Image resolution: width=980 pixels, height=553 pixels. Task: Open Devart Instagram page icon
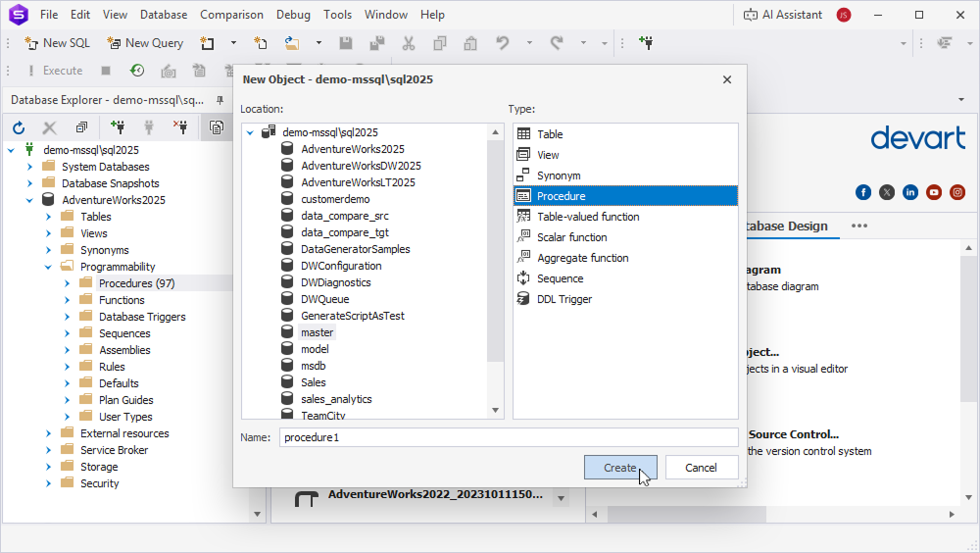pos(957,193)
